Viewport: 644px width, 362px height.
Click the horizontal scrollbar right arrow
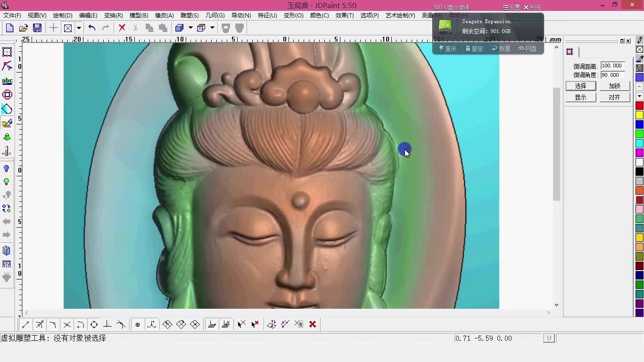[x=548, y=313]
